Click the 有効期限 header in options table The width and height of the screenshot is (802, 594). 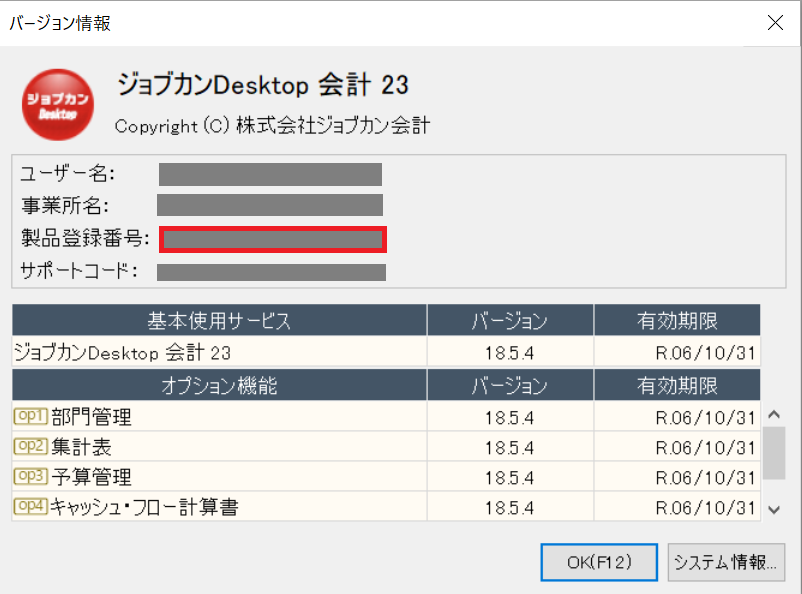tap(677, 385)
